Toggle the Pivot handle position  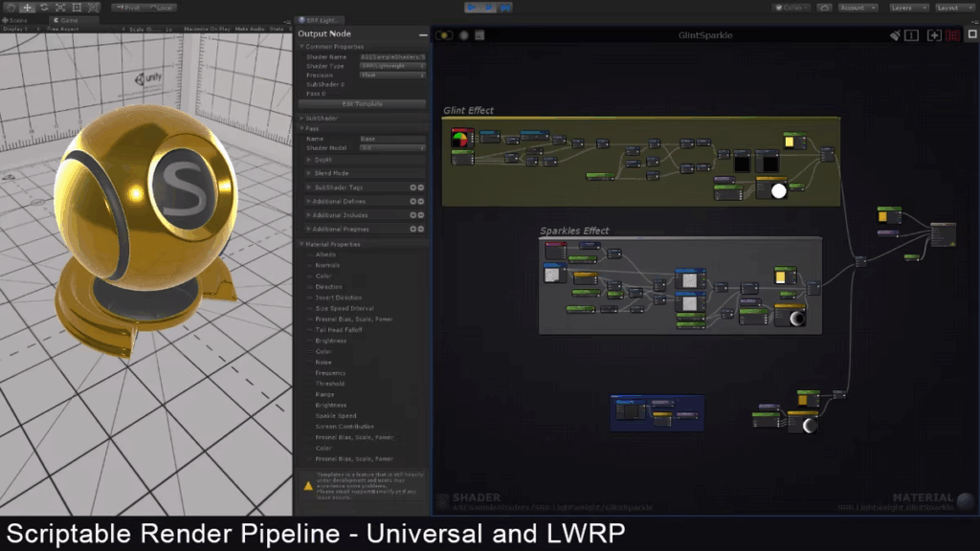point(128,8)
